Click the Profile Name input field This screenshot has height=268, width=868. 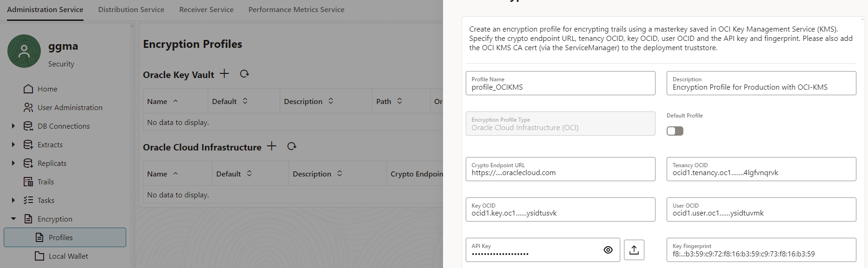coord(560,87)
